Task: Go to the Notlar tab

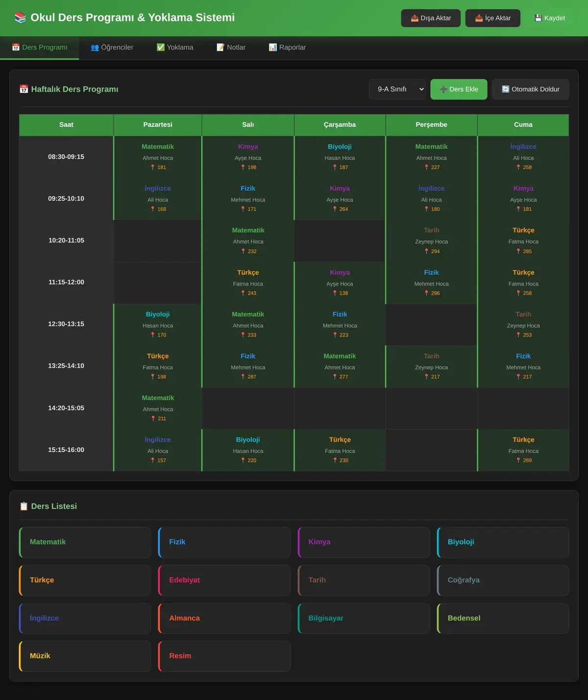Action: pos(231,48)
